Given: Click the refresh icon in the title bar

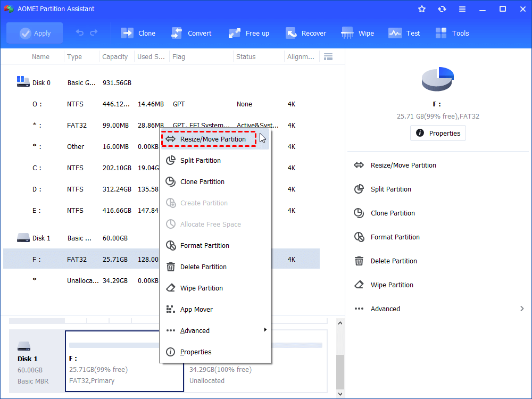Looking at the screenshot, I should click(442, 9).
